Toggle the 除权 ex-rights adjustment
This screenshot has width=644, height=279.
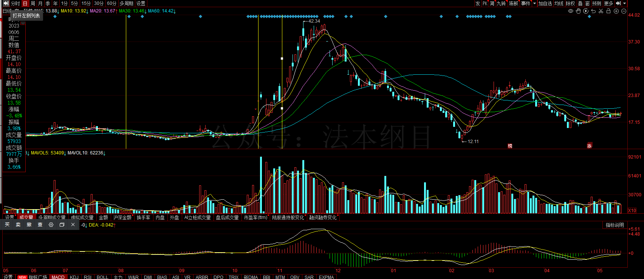[x=570, y=3]
